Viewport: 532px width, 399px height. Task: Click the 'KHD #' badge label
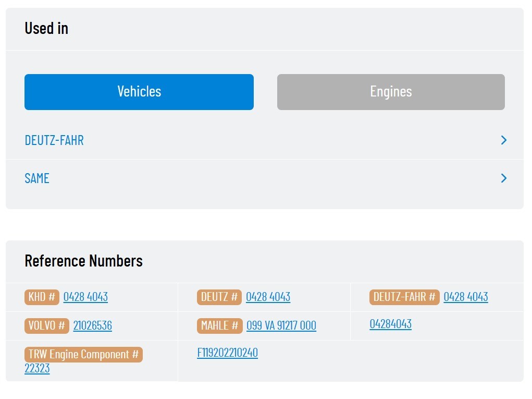[42, 297]
